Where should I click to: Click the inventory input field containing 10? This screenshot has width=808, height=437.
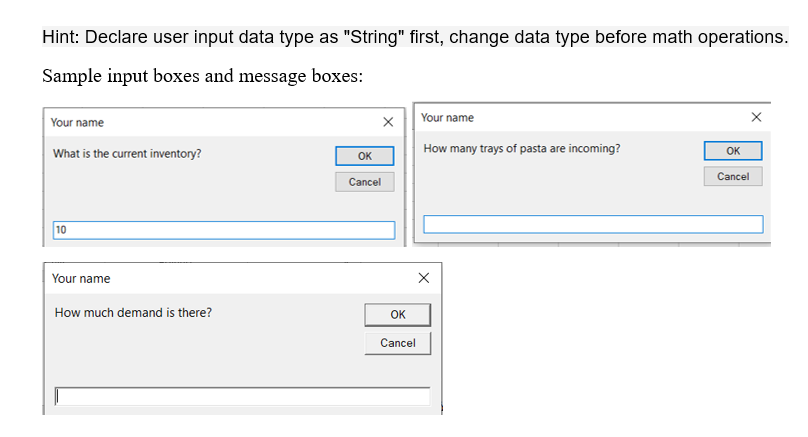point(224,230)
